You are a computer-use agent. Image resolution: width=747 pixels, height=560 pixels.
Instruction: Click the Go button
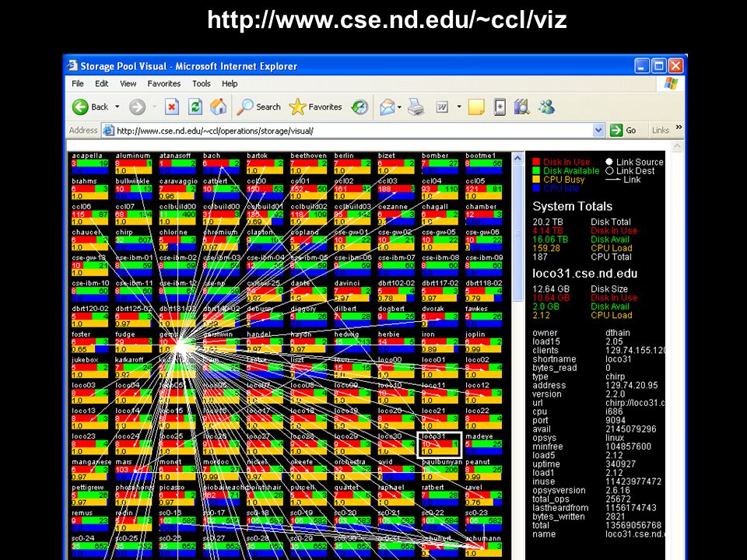click(x=622, y=130)
